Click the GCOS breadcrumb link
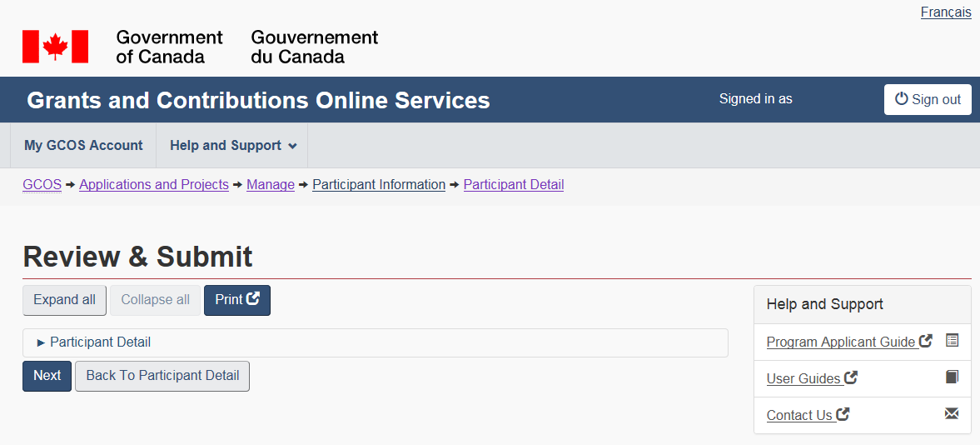The image size is (980, 445). (42, 185)
